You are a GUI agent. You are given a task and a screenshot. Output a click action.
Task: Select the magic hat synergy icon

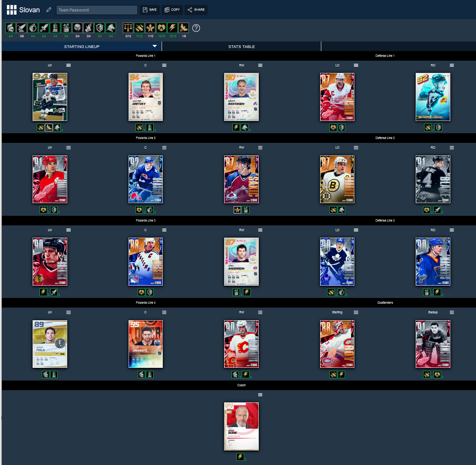tap(66, 28)
